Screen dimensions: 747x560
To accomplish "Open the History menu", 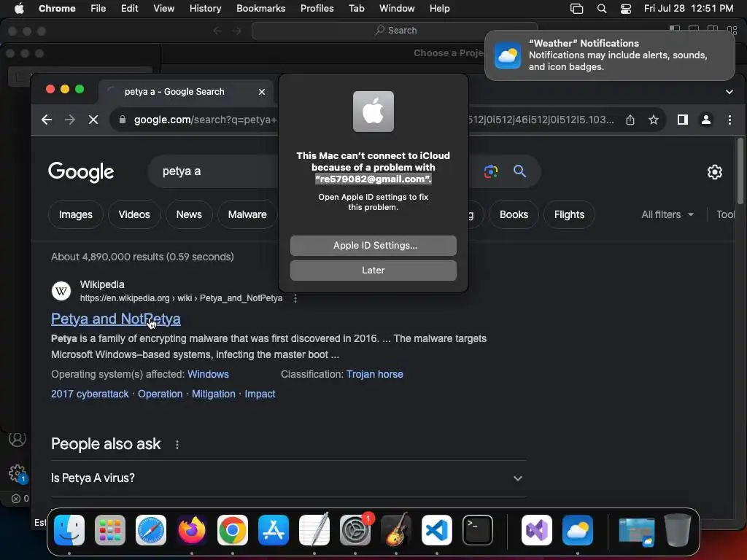I will 205,8.
